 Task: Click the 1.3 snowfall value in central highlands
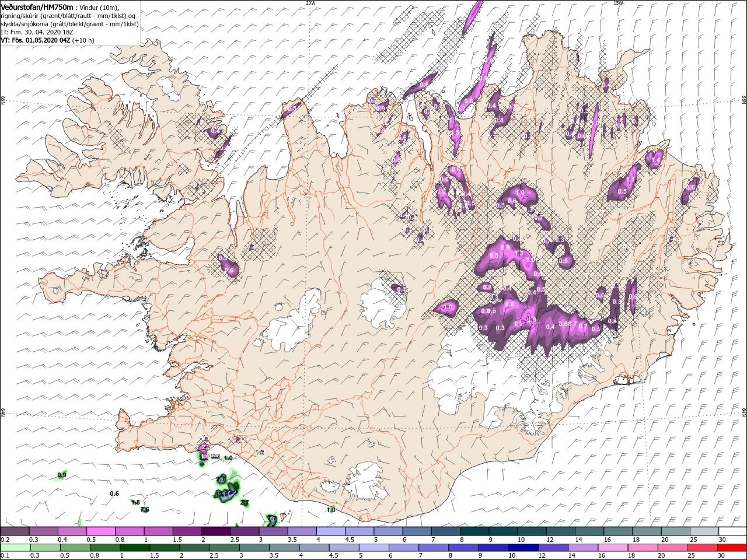519,254
